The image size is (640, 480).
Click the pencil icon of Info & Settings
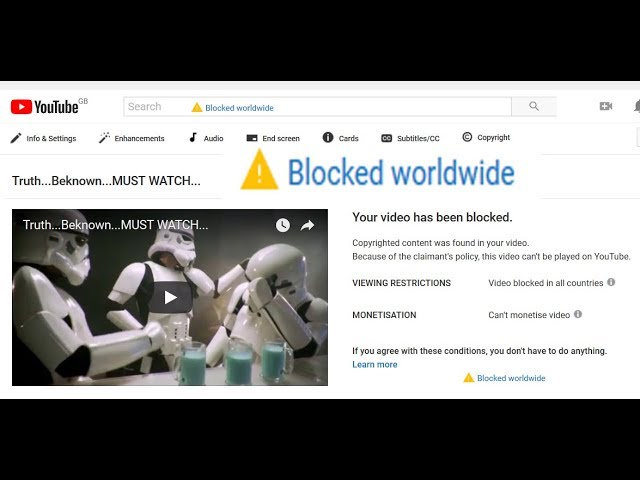pos(16,138)
